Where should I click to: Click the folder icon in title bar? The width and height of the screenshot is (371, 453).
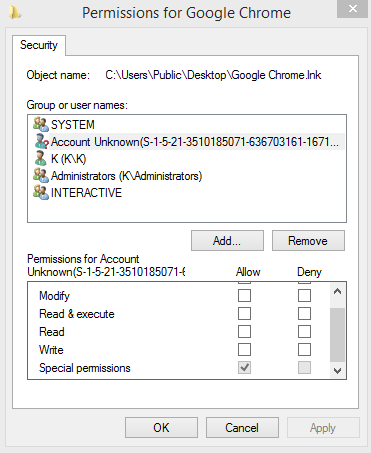click(x=15, y=13)
